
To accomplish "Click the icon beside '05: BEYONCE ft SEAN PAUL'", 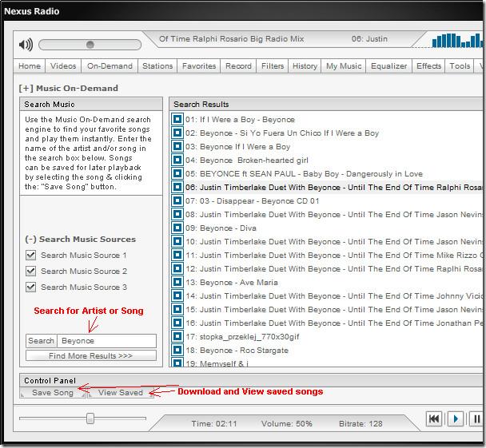I will 177,173.
